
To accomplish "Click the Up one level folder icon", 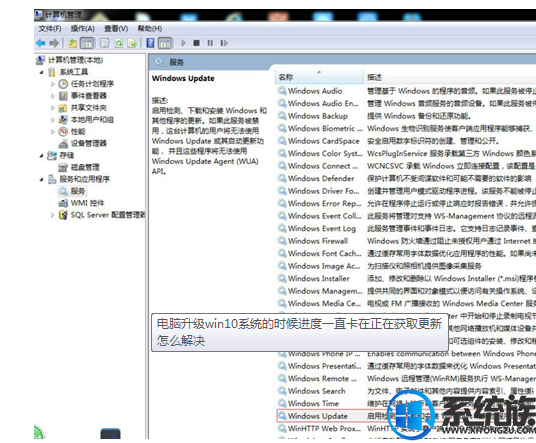I will pyautogui.click(x=73, y=43).
